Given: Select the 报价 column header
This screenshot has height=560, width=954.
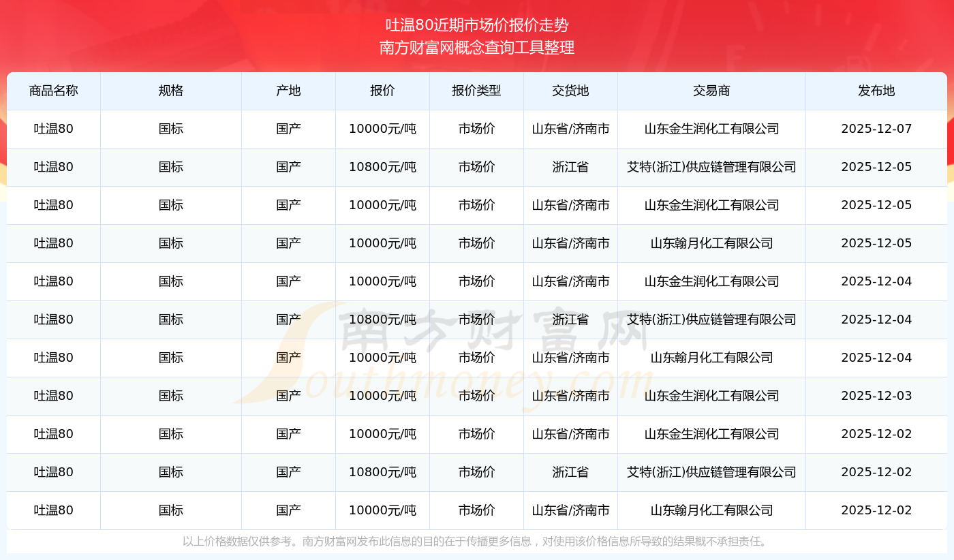Looking at the screenshot, I should tap(382, 91).
